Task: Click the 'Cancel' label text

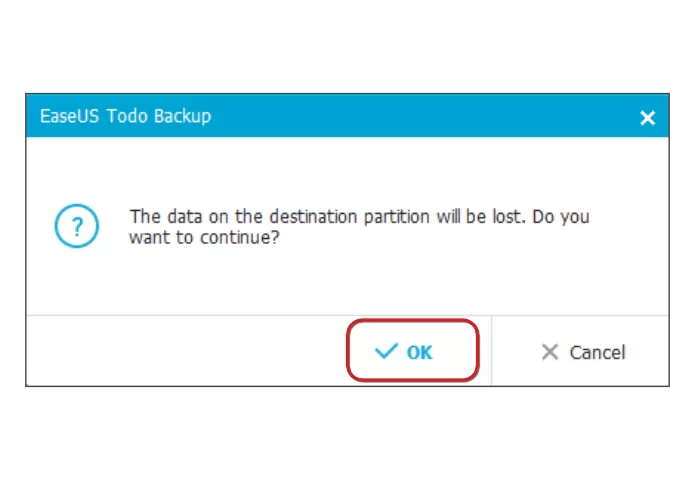Action: click(x=597, y=352)
